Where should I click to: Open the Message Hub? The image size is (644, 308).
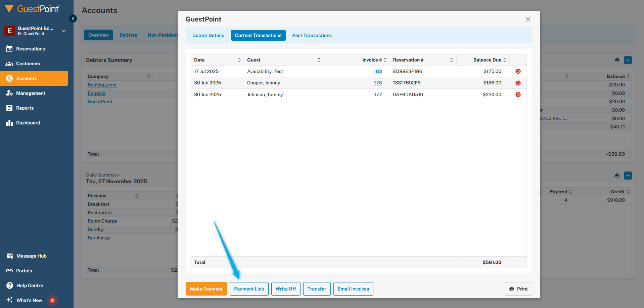[x=31, y=256]
